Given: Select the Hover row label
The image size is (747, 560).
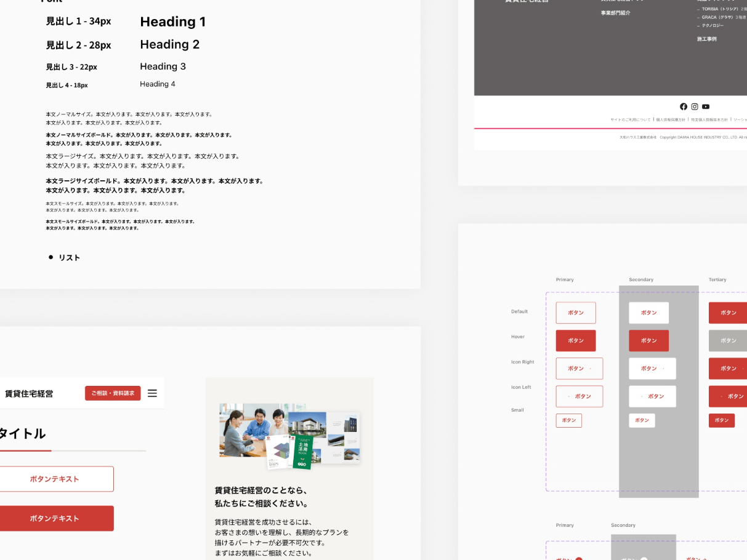Looking at the screenshot, I should coord(518,337).
